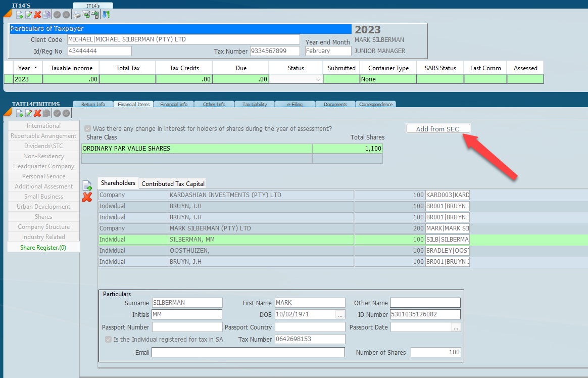Click the sort/download arrow icon in IT14's toolbar
The width and height of the screenshot is (588, 378).
pyautogui.click(x=106, y=15)
